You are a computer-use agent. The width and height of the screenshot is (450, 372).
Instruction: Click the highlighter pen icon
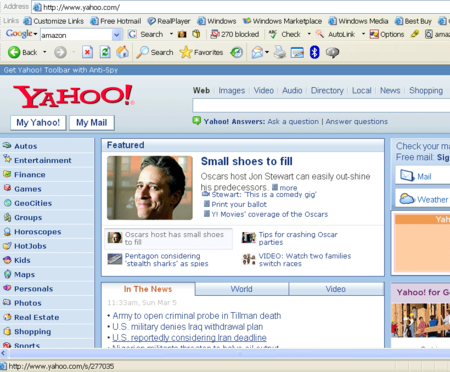pos(415,34)
